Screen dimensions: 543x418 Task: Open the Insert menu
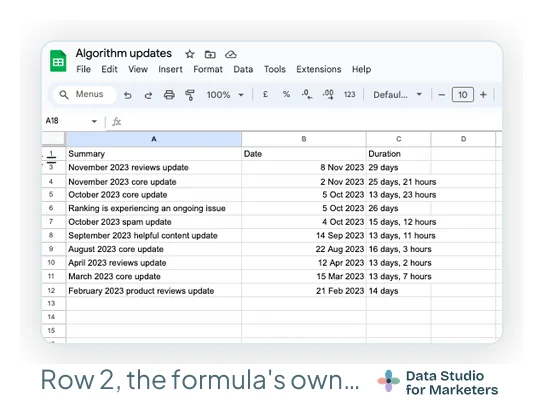click(170, 69)
